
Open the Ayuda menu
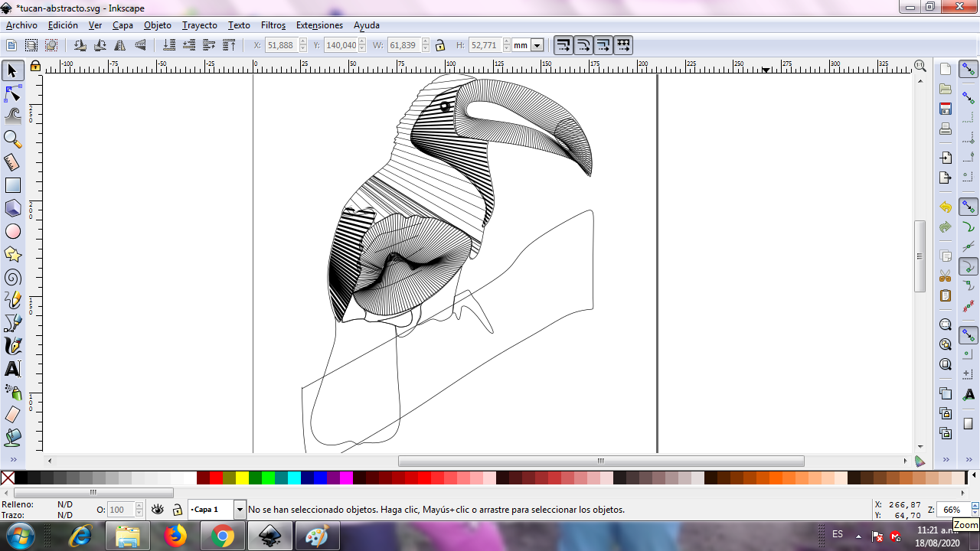coord(367,25)
